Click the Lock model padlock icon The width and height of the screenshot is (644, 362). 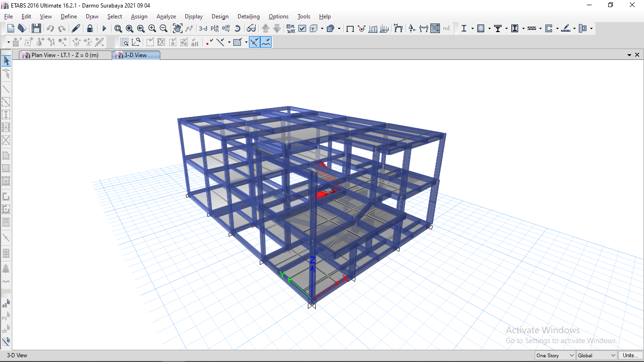(x=90, y=28)
